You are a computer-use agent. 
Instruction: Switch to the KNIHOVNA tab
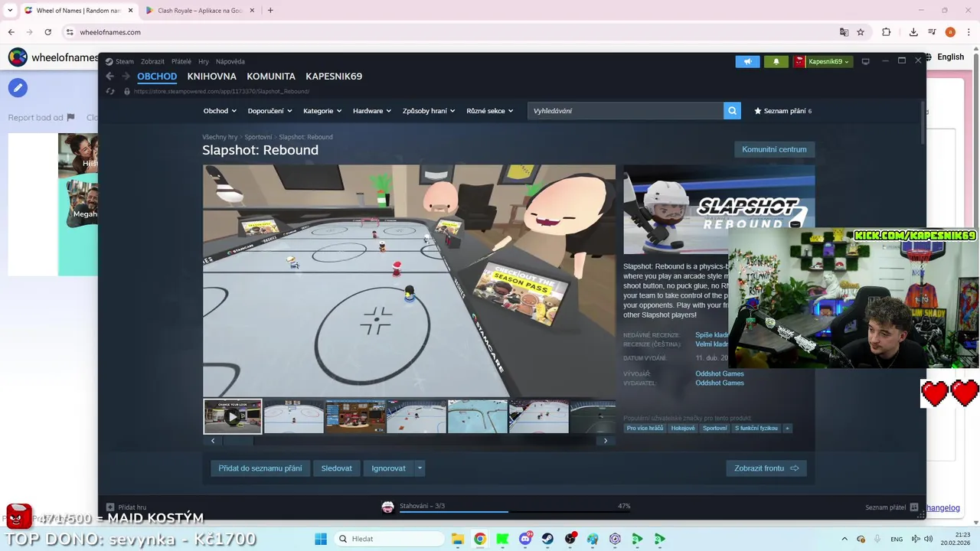click(x=211, y=77)
